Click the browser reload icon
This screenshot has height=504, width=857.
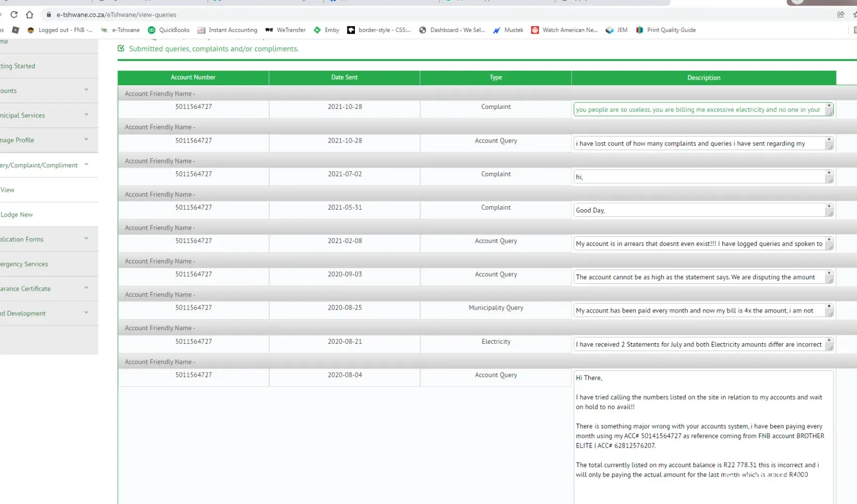coord(14,15)
